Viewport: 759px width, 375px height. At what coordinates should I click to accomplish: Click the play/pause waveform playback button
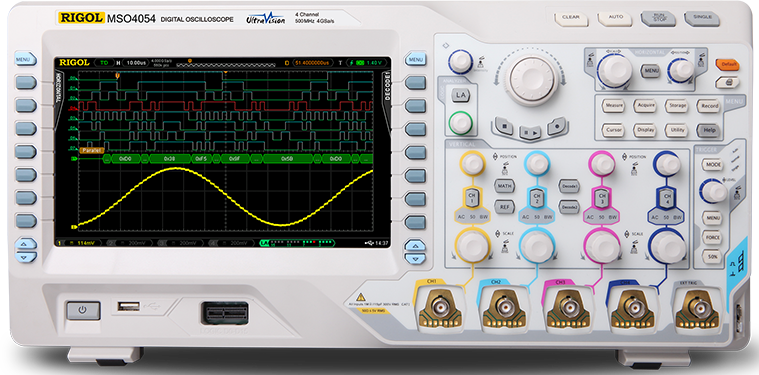tap(530, 131)
